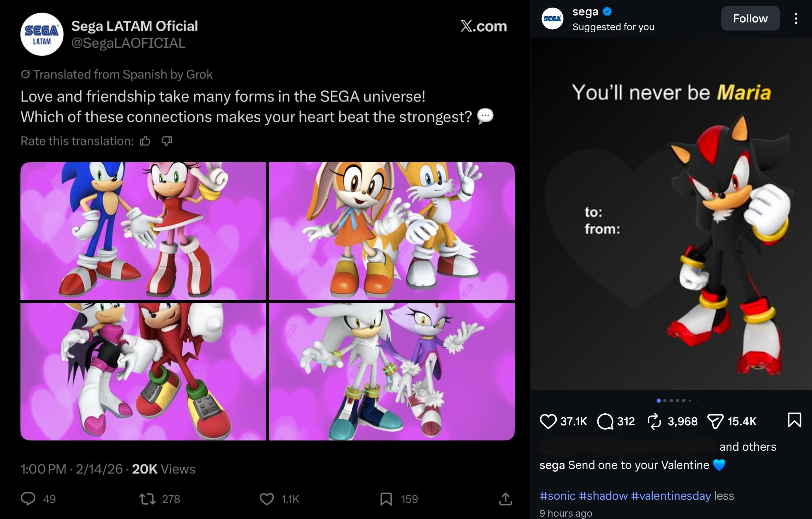This screenshot has width=812, height=519.
Task: Retweet the Sega LATAM post
Action: [147, 499]
